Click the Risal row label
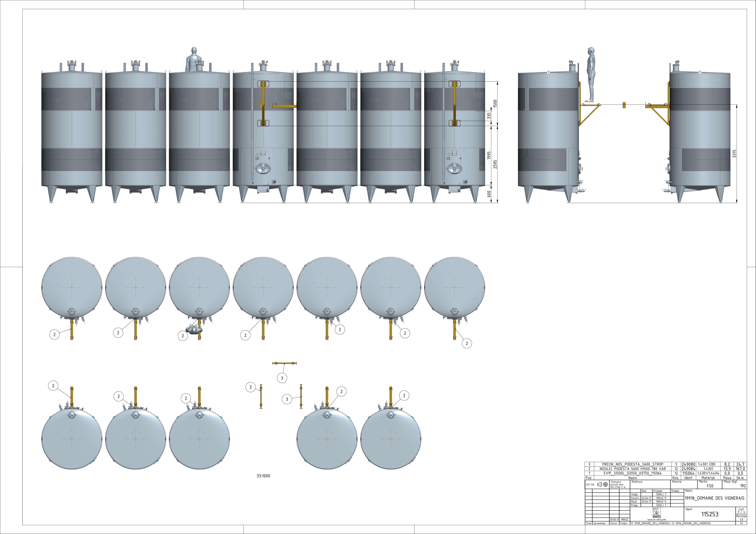 (x=634, y=502)
